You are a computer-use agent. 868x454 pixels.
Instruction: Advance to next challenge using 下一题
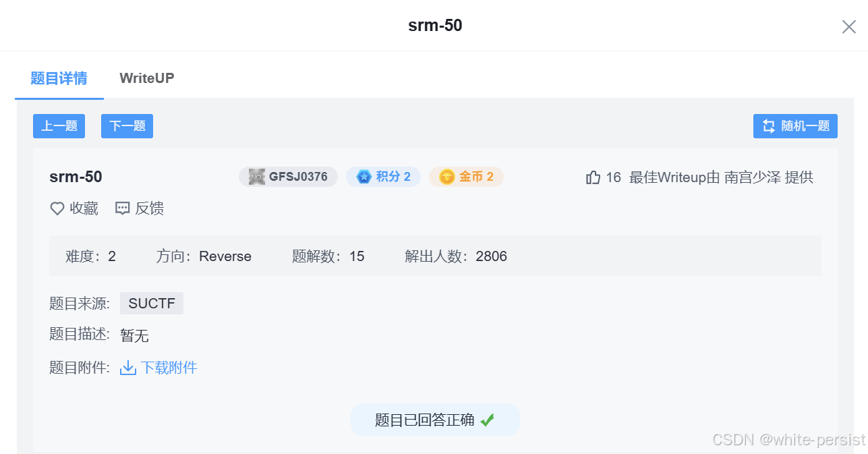127,125
